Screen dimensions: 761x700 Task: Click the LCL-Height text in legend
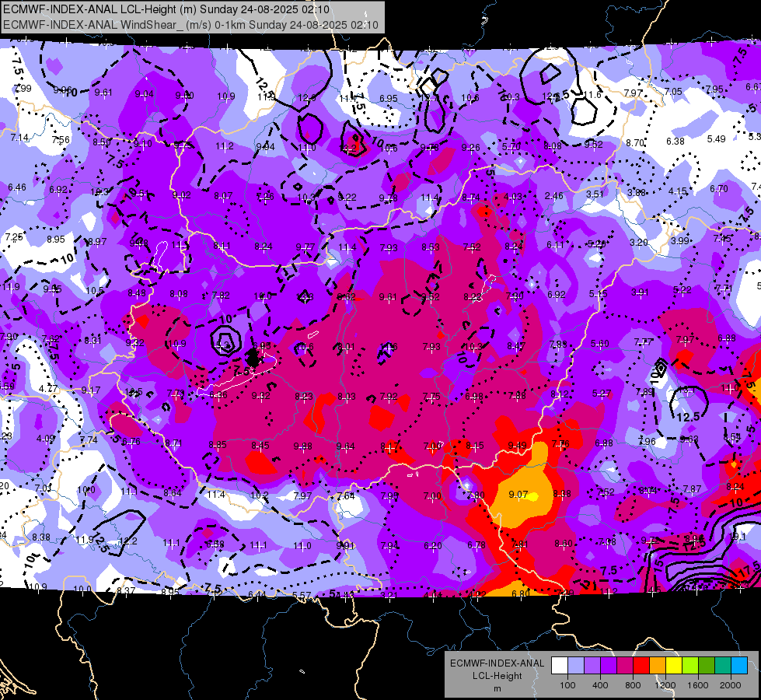click(x=497, y=676)
